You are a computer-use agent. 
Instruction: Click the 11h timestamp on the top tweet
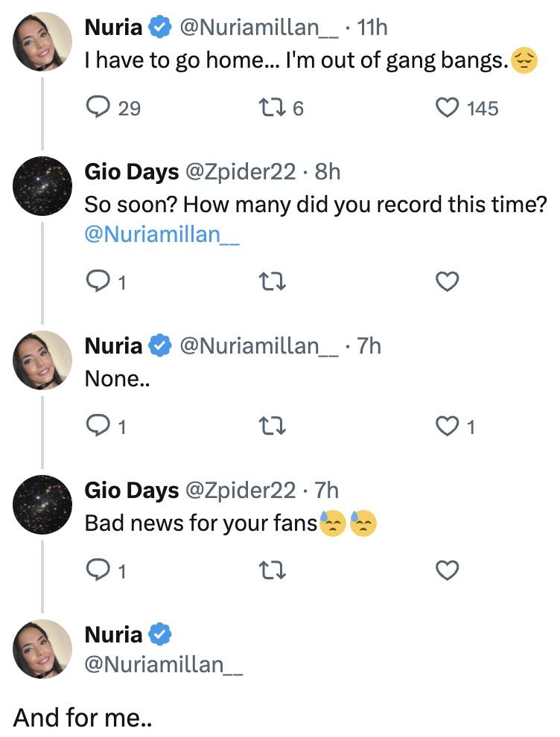372,28
